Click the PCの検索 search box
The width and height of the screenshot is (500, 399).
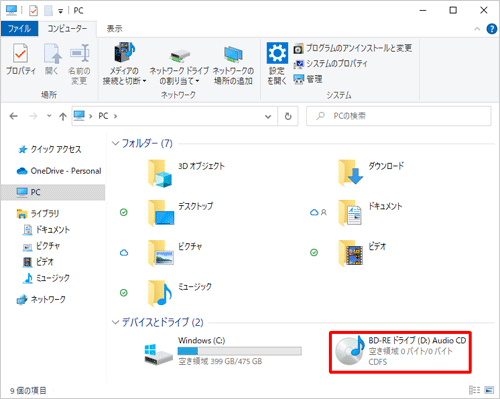click(399, 116)
